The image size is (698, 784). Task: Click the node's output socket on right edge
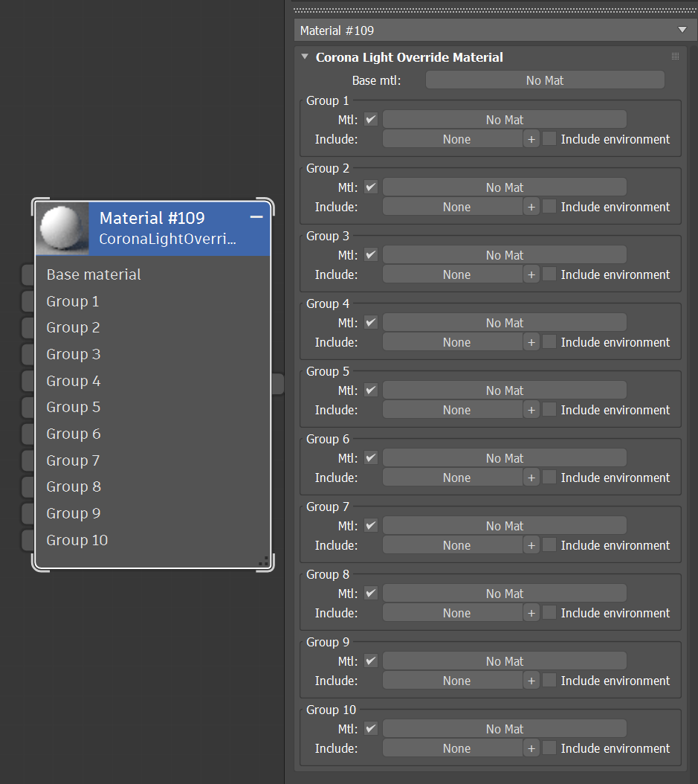click(278, 384)
